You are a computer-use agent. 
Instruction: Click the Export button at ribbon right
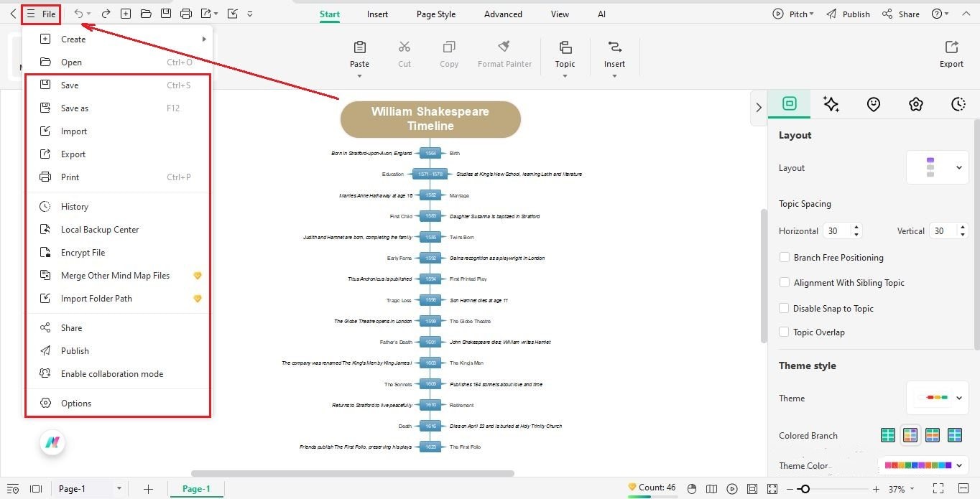point(951,54)
